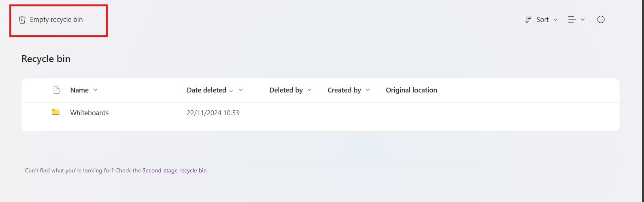Select the Whiteboards folder name
Image resolution: width=644 pixels, height=202 pixels.
point(89,113)
